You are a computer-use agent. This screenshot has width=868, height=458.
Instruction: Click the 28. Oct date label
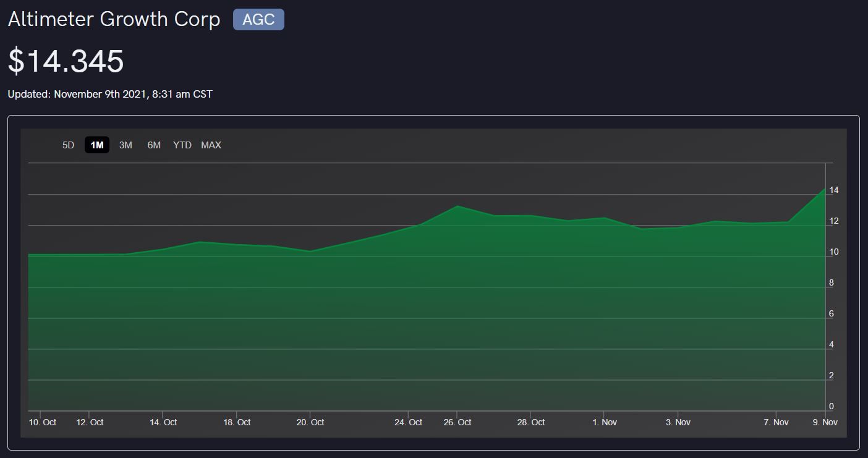click(x=531, y=422)
